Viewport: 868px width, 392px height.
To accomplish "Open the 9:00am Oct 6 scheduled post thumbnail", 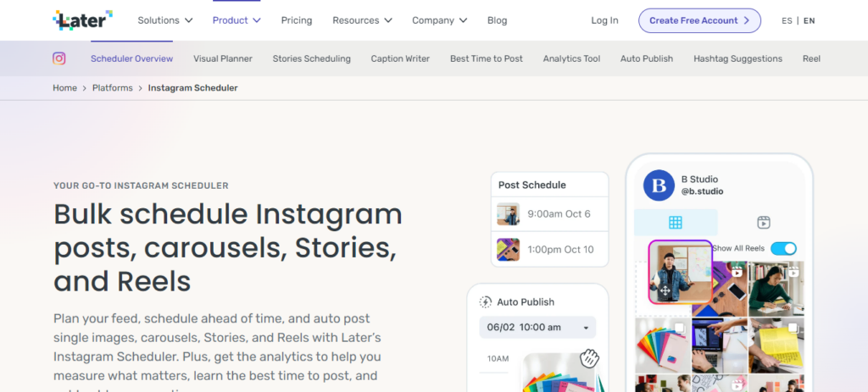I will coord(508,214).
